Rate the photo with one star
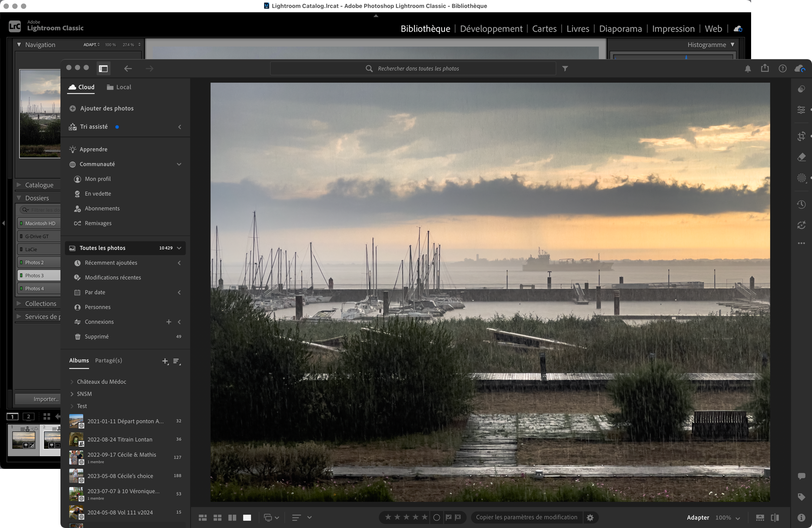Screen dimensions: 812x528 pos(388,517)
